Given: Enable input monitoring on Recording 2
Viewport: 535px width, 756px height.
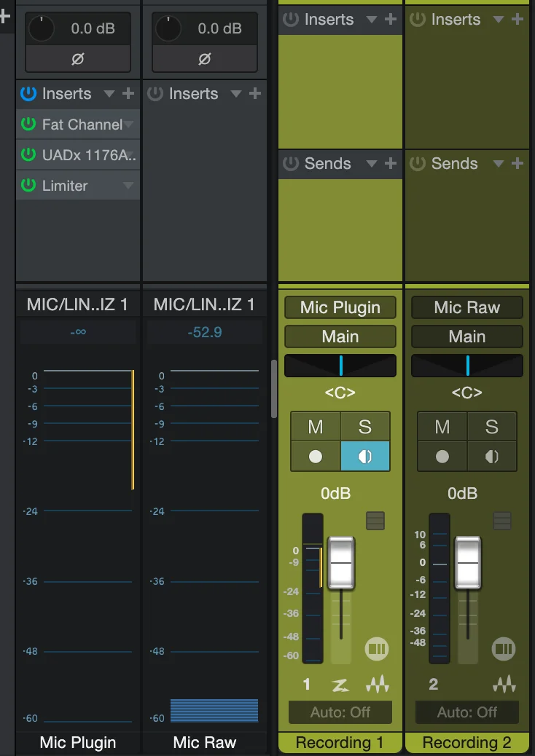Looking at the screenshot, I should tap(492, 456).
